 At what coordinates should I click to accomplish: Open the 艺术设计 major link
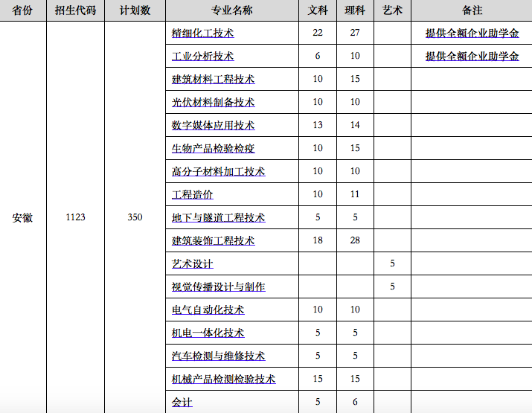193,263
